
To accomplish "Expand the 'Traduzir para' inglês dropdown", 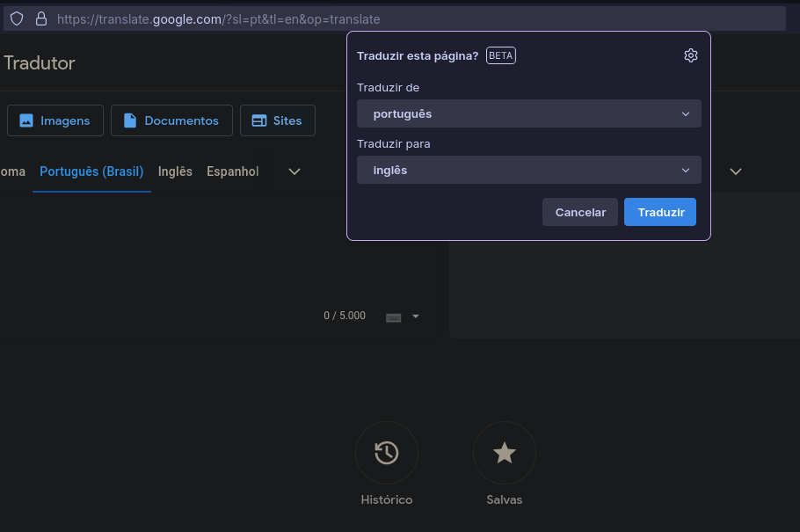I will pos(528,170).
